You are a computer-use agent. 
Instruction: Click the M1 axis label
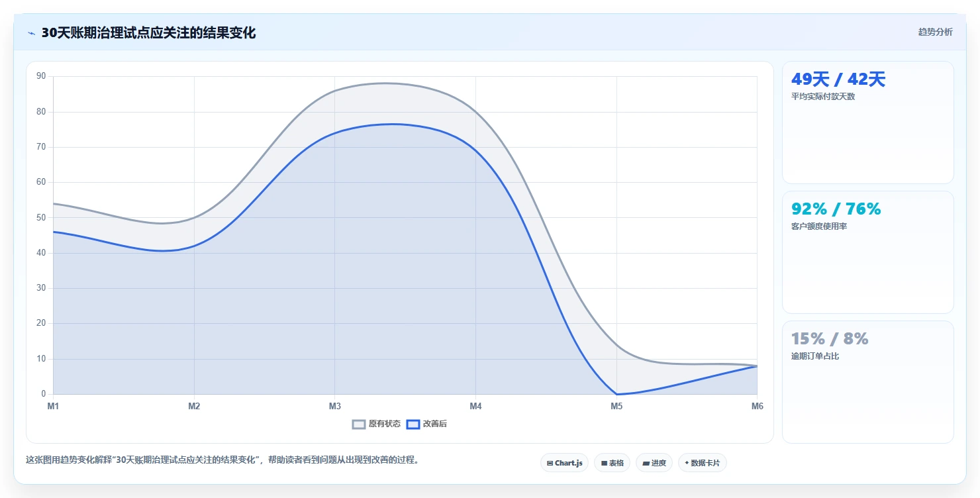click(x=53, y=407)
